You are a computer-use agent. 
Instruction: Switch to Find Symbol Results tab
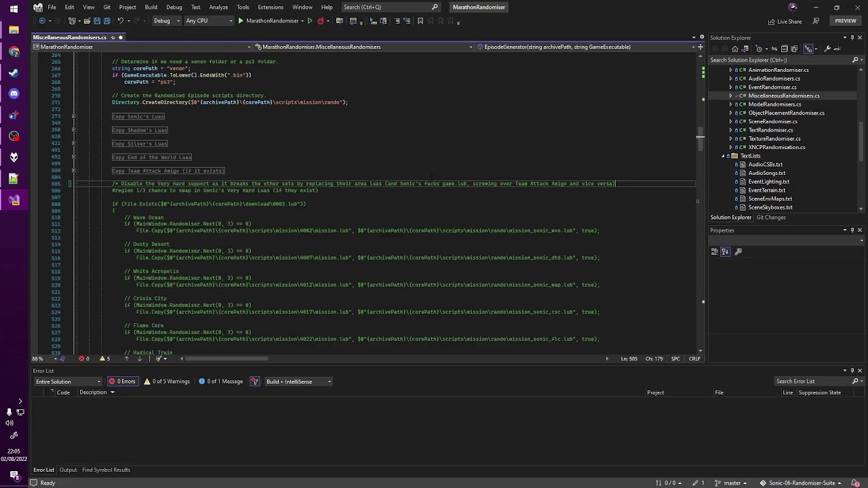tap(106, 470)
